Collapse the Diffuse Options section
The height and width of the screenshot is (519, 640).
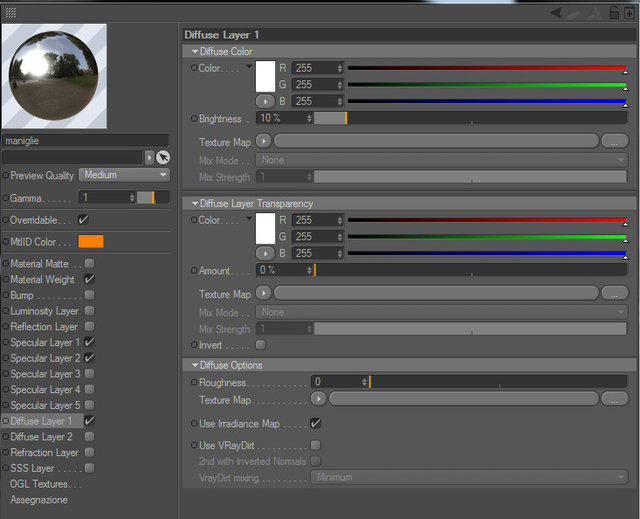click(x=195, y=365)
